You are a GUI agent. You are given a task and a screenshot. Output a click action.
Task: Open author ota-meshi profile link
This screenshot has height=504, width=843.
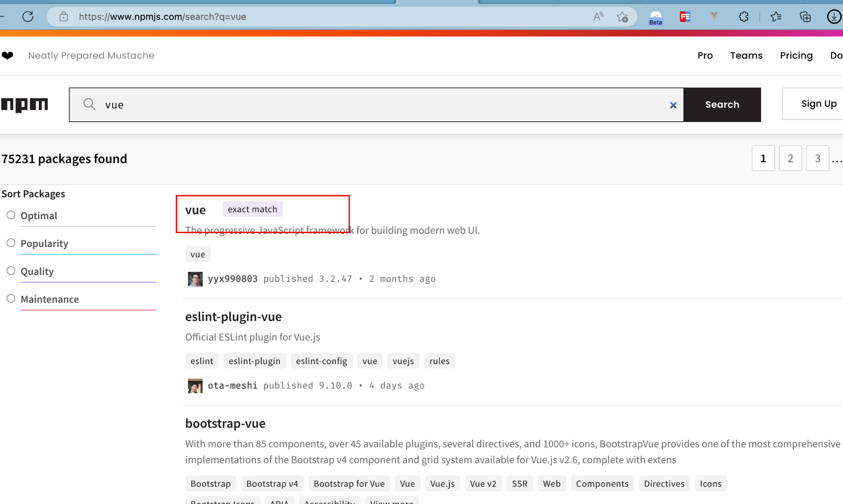(x=233, y=386)
